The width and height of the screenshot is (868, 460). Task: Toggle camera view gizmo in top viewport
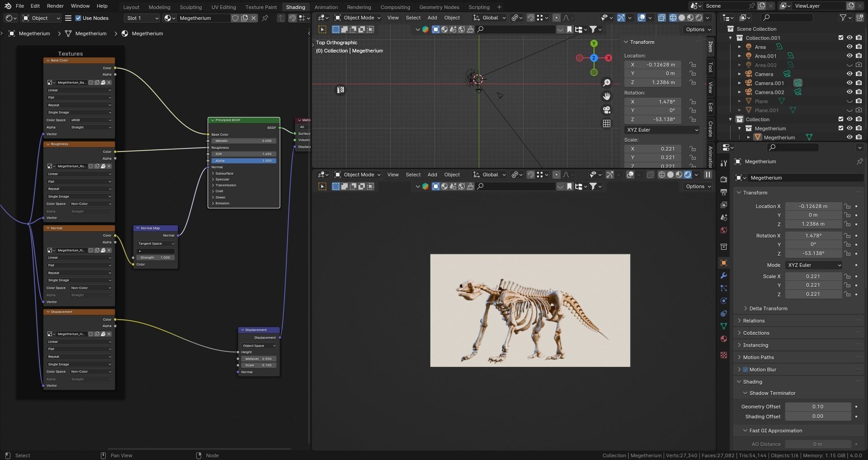click(607, 110)
